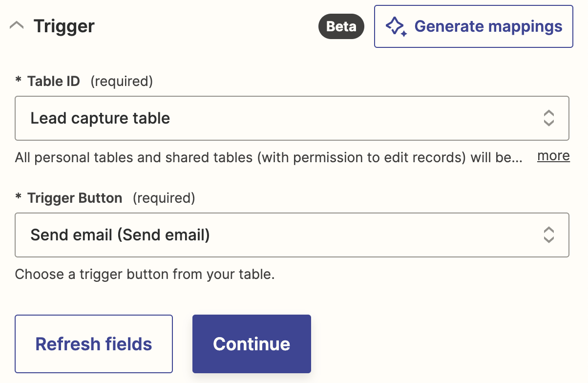Viewport: 588px width, 383px height.
Task: Click the Trigger section heading
Action: [x=64, y=26]
